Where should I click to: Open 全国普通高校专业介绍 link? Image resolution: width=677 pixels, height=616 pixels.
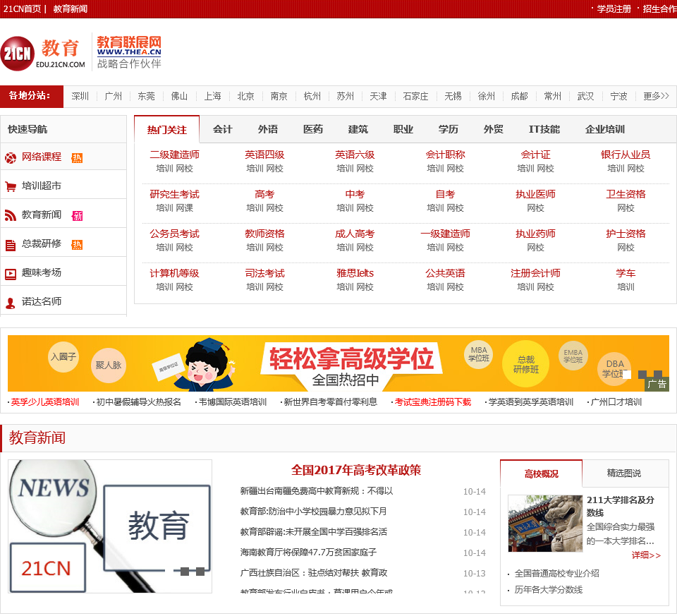click(x=556, y=574)
